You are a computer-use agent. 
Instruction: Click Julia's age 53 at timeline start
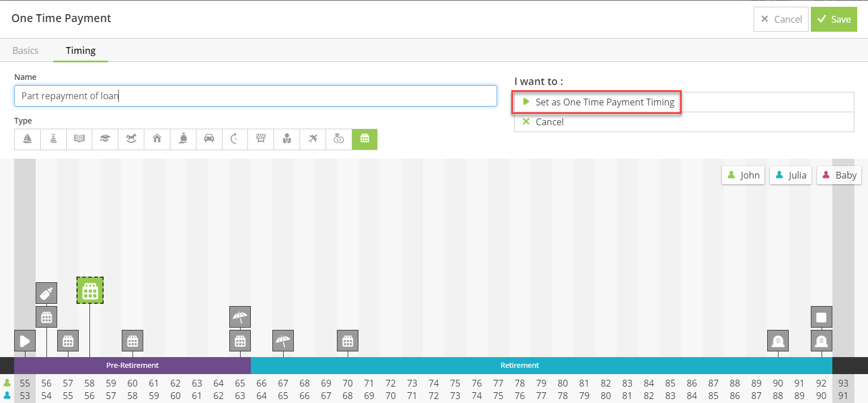tap(25, 395)
